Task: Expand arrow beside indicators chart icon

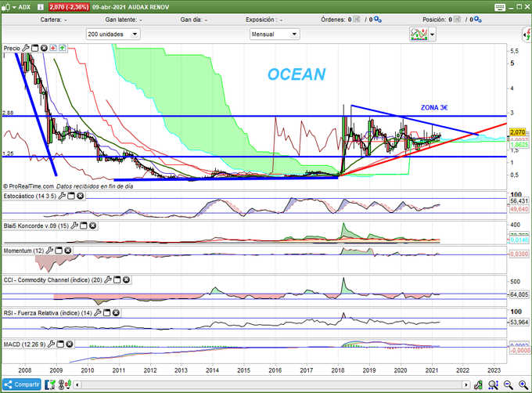Action: [432, 34]
